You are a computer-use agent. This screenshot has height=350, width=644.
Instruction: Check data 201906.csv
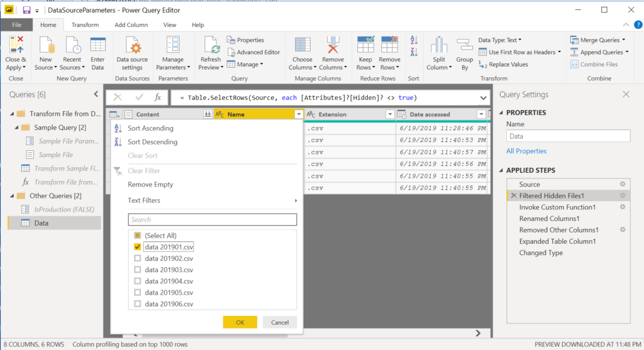tap(138, 304)
